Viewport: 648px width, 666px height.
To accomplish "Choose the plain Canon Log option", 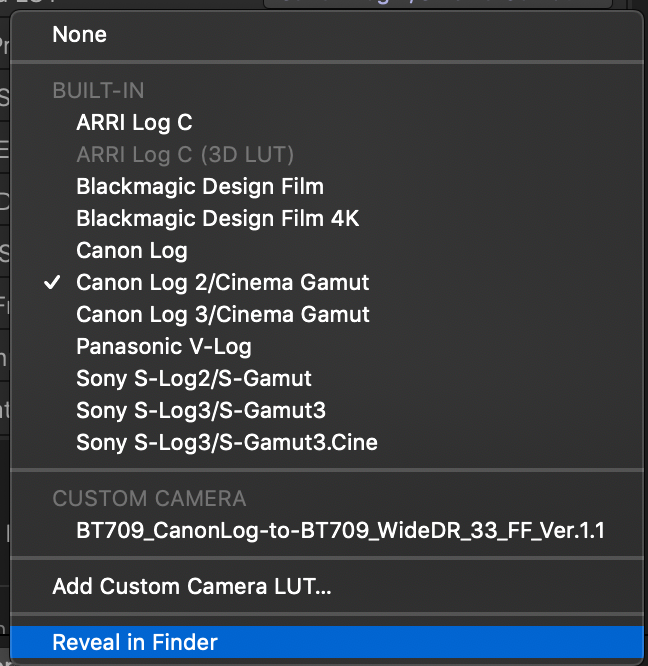I will pos(132,251).
